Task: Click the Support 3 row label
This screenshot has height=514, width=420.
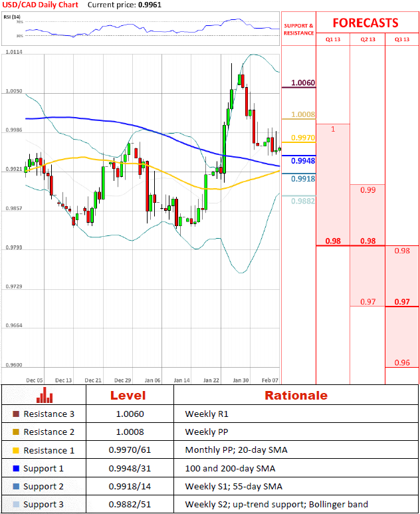Action: [43, 504]
